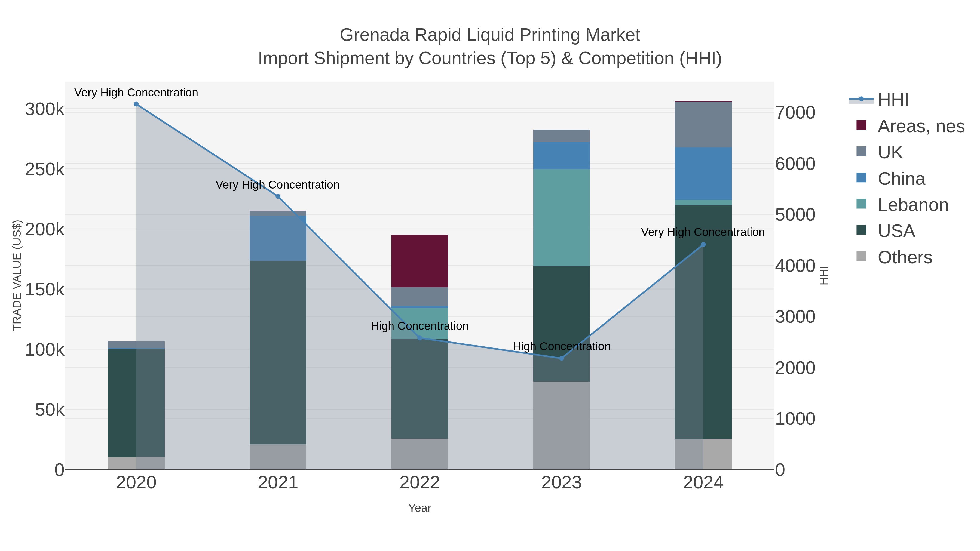The width and height of the screenshot is (980, 551).
Task: Select the Lebanon bar segment in 2023
Action: (562, 217)
